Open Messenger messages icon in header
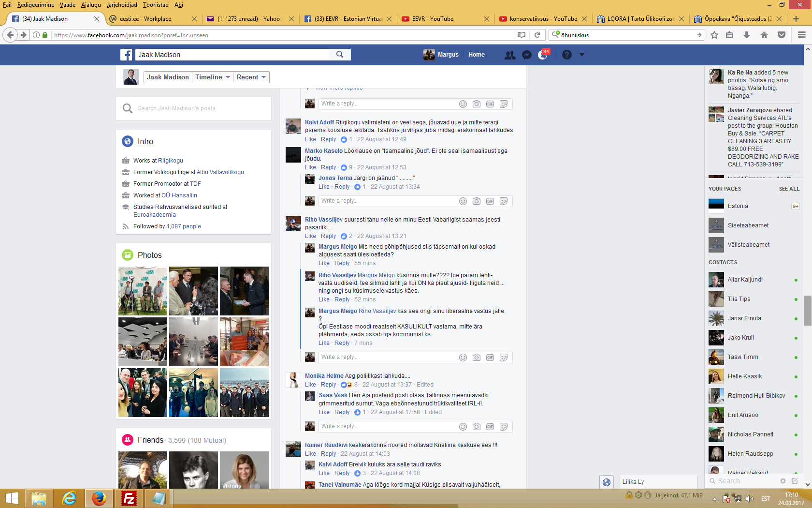The height and width of the screenshot is (508, 812). coord(527,55)
